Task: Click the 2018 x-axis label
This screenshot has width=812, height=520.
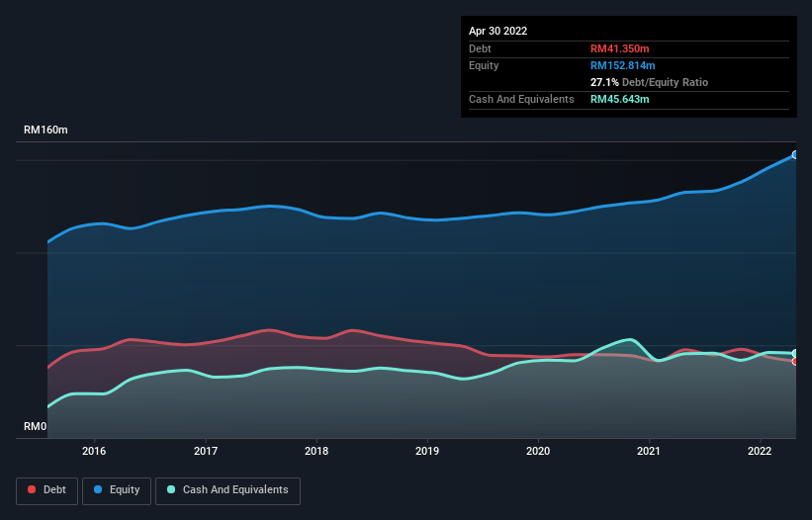Action: point(316,451)
